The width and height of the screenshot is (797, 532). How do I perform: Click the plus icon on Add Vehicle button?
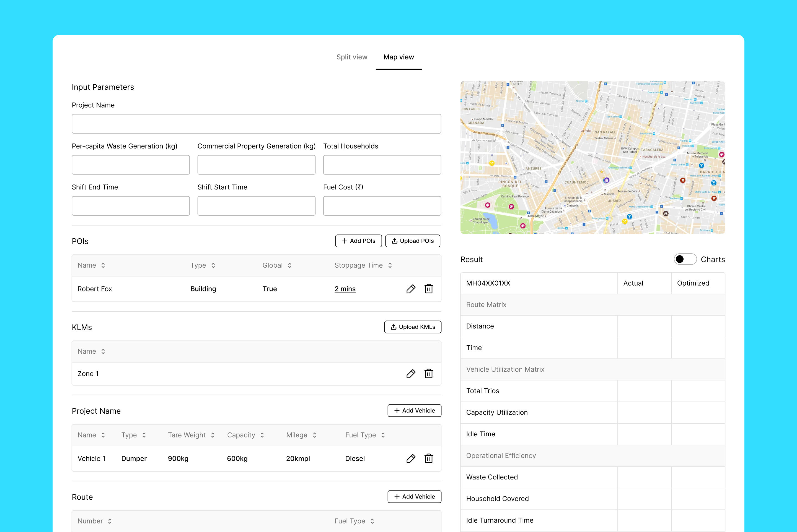(x=397, y=411)
